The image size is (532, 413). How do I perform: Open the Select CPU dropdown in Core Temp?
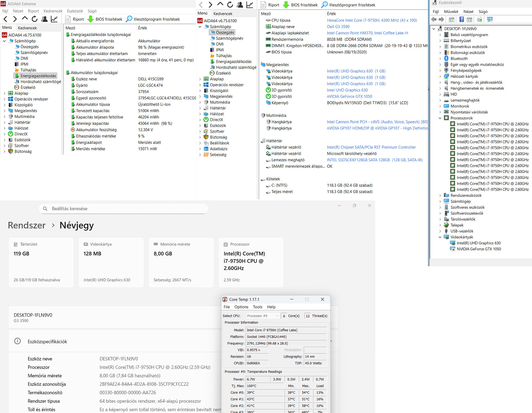pyautogui.click(x=262, y=316)
